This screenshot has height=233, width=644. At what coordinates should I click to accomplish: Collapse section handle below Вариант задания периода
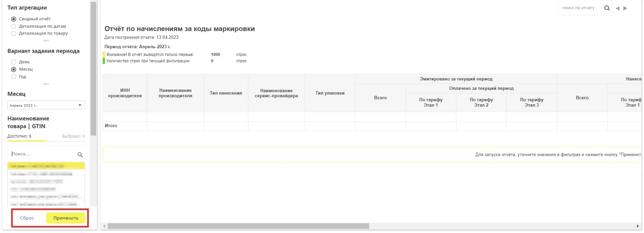(46, 84)
